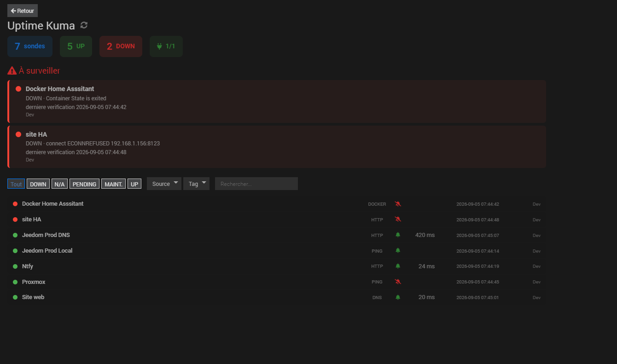
Task: Click the Container State is exited message
Action: click(x=76, y=98)
